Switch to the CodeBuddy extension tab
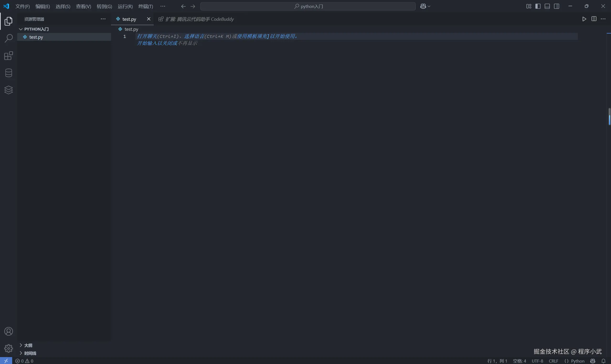Viewport: 611px width, 364px height. 199,19
